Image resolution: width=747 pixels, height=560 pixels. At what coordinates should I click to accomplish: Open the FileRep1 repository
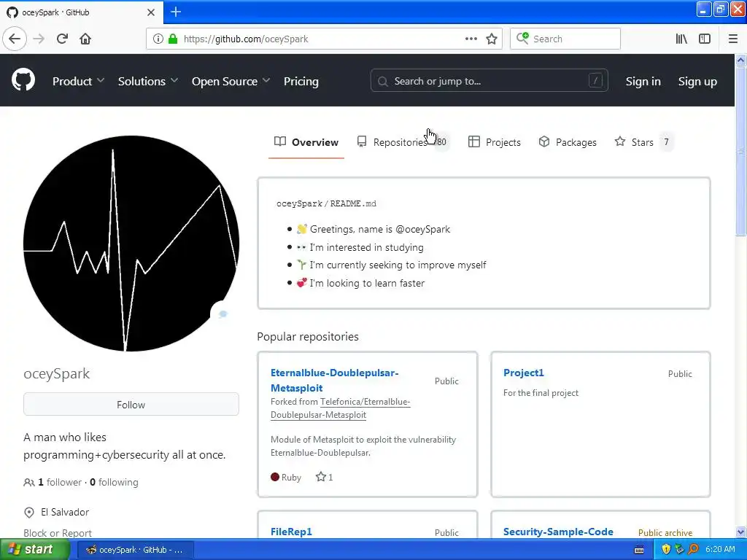[291, 532]
